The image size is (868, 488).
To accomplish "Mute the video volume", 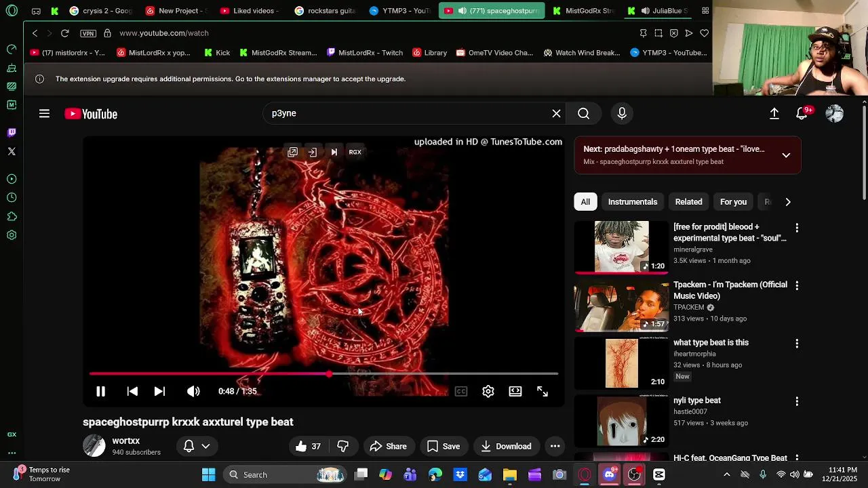I will [x=193, y=391].
